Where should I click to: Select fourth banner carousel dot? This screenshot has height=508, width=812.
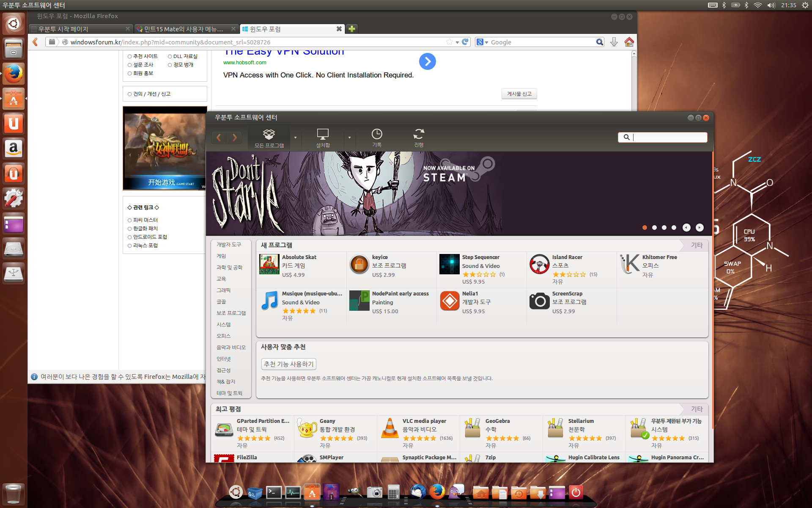(x=674, y=228)
